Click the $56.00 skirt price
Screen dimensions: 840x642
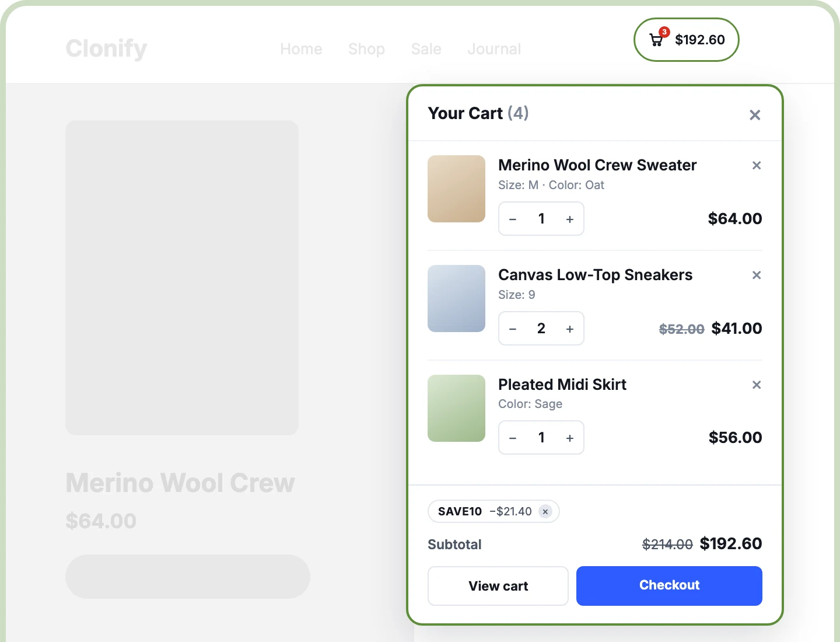(736, 438)
